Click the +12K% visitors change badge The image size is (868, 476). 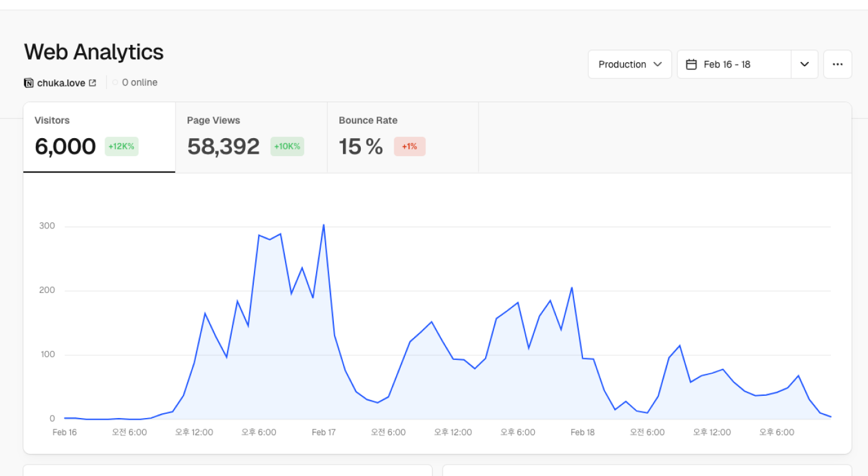(121, 147)
